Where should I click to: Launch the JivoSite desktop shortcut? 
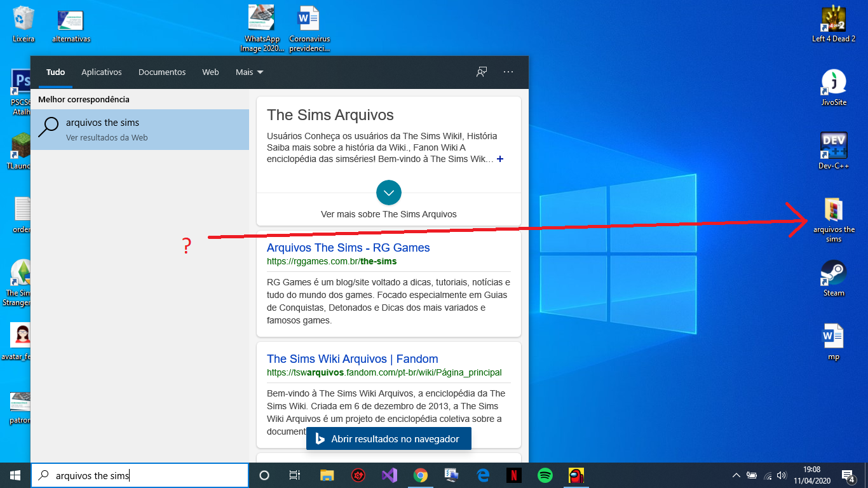click(834, 88)
